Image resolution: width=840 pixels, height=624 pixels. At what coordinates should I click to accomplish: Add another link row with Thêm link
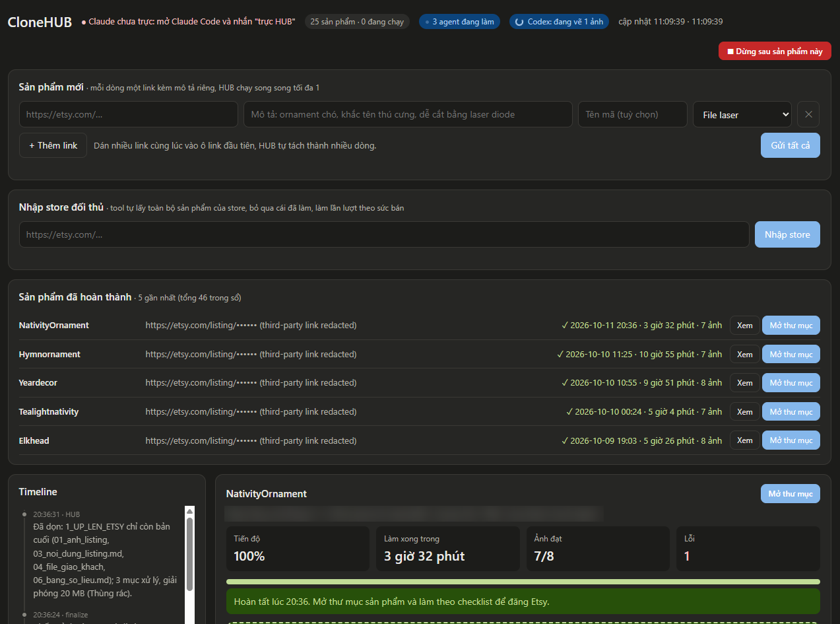click(x=53, y=145)
